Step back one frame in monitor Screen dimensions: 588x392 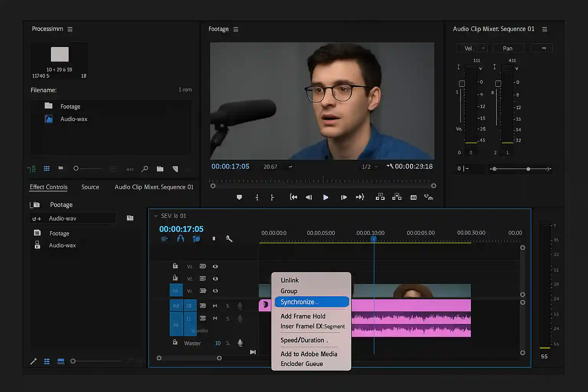(309, 197)
